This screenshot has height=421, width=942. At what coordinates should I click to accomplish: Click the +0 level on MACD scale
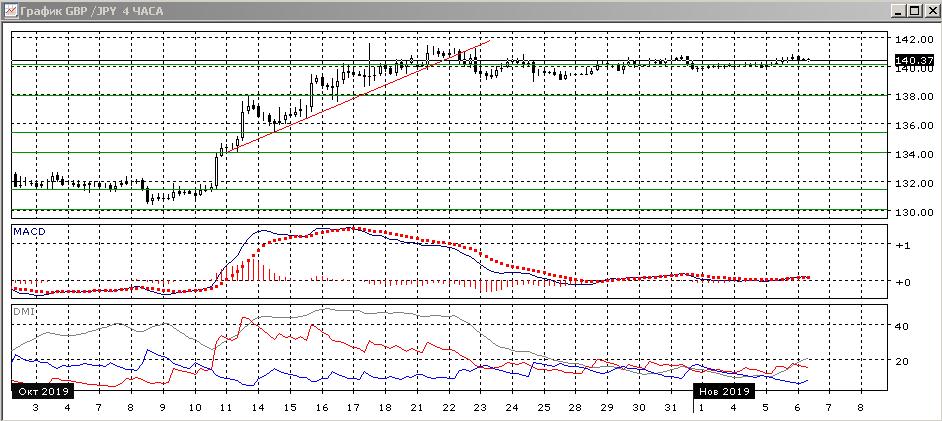(x=902, y=282)
